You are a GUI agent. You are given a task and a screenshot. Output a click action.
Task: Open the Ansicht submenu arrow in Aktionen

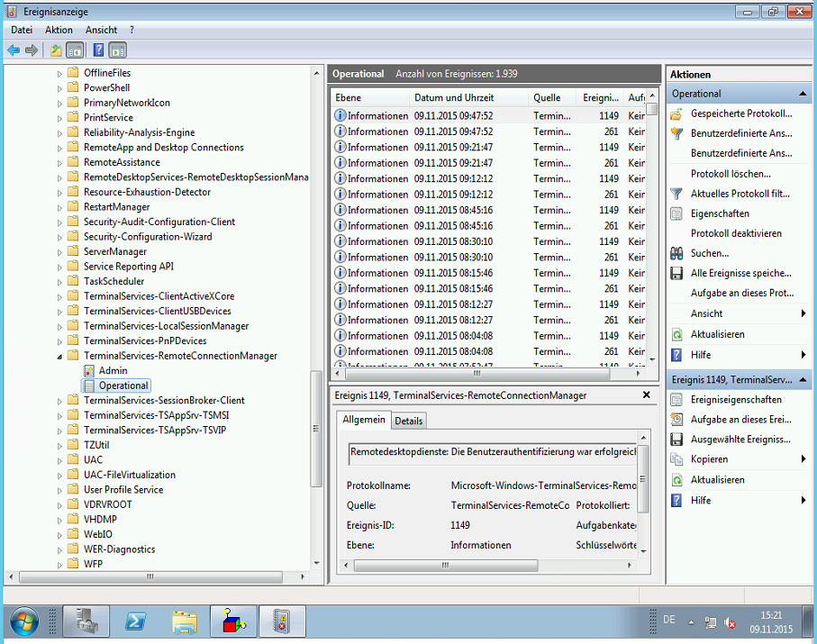[803, 313]
